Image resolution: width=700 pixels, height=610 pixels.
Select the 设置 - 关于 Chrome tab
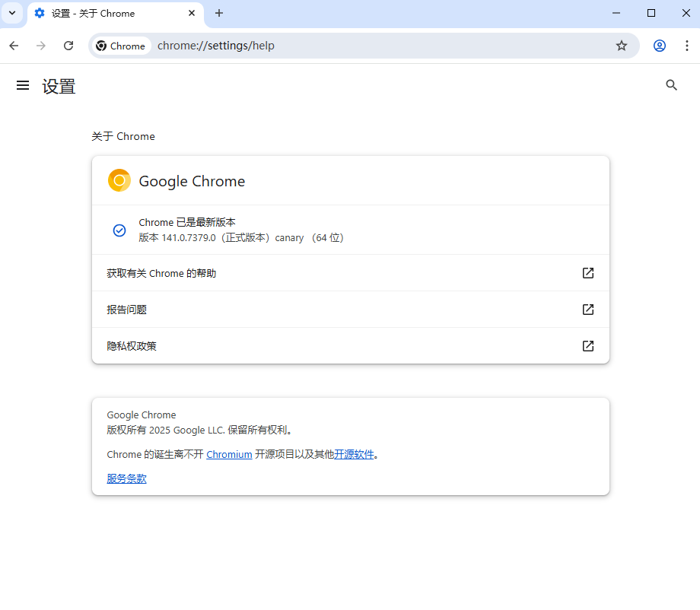tap(115, 14)
